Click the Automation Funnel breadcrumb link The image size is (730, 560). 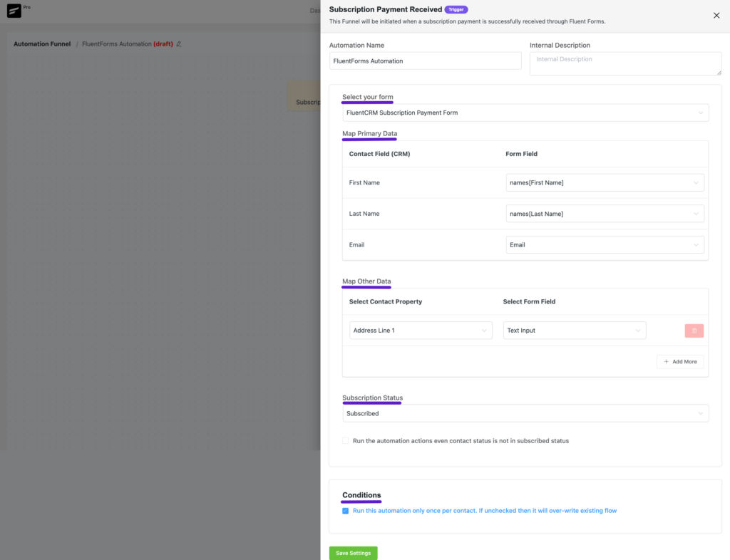[x=43, y=43]
